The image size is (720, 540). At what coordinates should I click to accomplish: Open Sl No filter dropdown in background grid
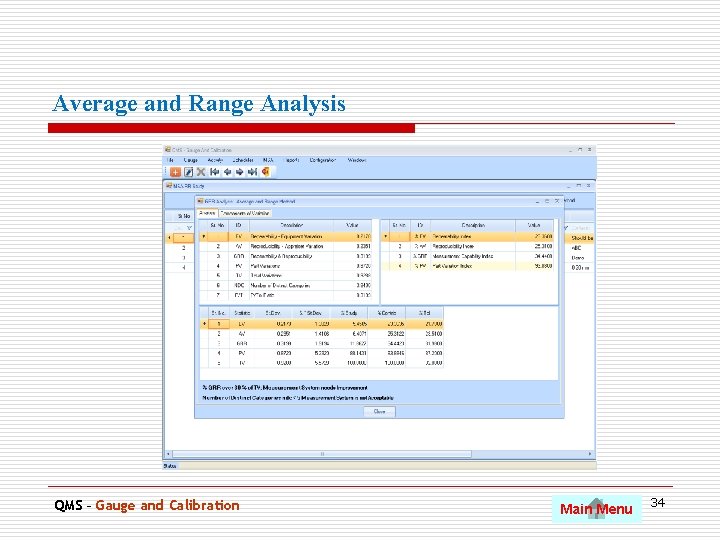(x=189, y=228)
